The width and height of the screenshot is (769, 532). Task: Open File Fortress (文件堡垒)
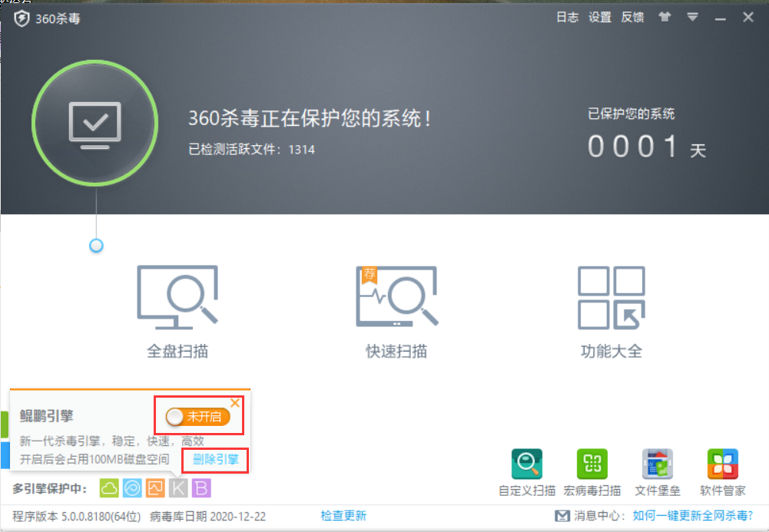click(658, 464)
